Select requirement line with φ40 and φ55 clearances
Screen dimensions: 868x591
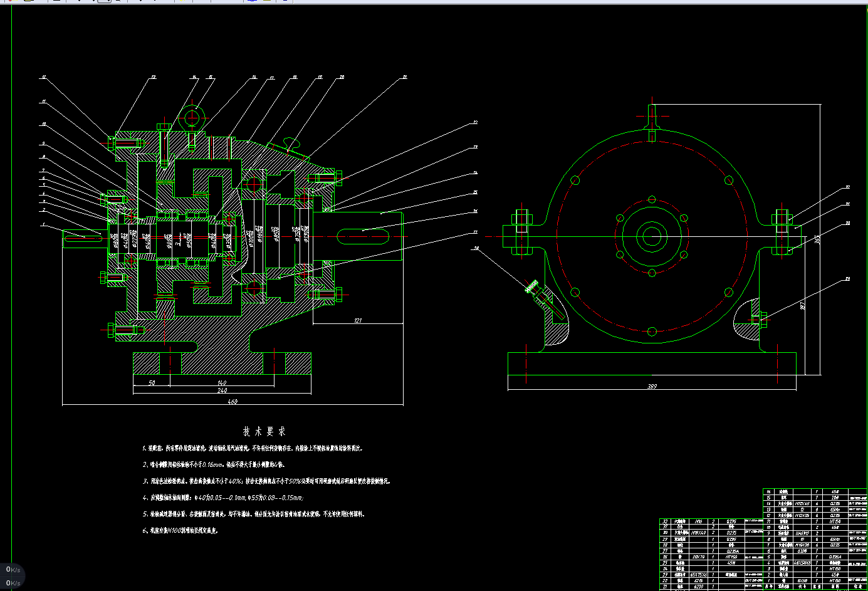pos(223,498)
